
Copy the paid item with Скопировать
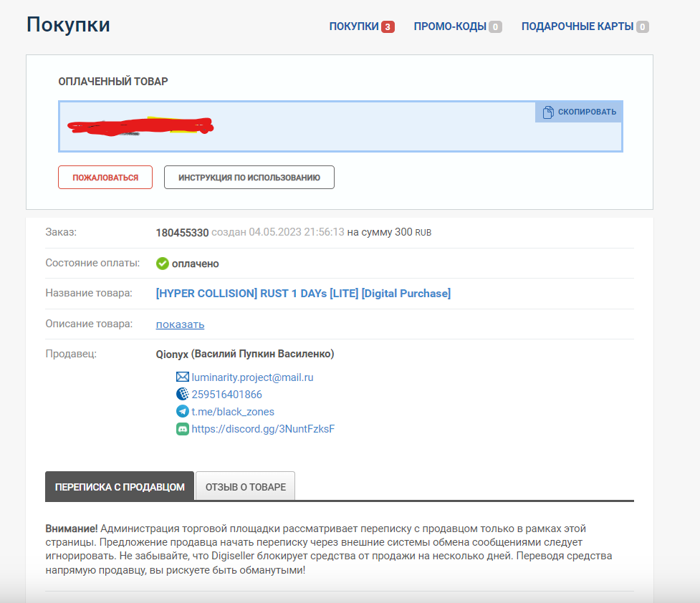tap(579, 112)
